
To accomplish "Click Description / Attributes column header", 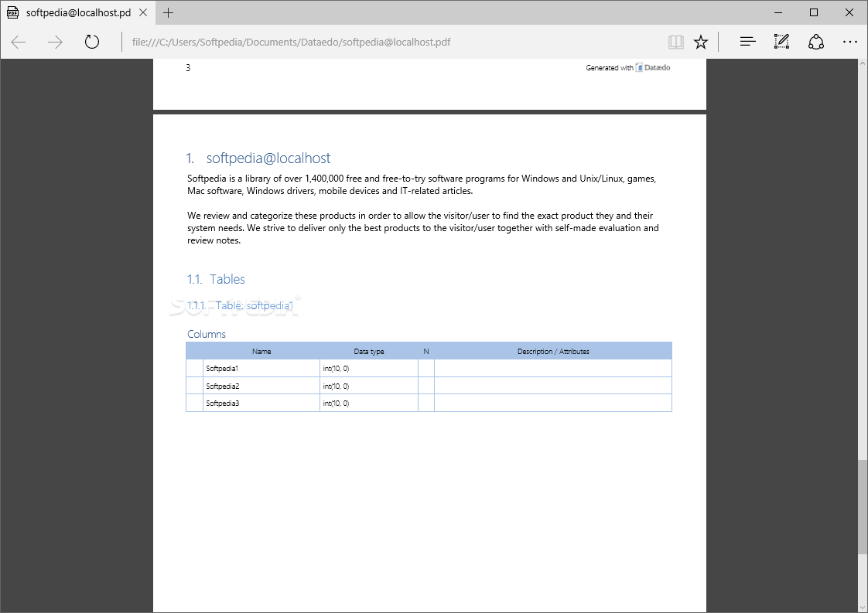I will tap(553, 351).
